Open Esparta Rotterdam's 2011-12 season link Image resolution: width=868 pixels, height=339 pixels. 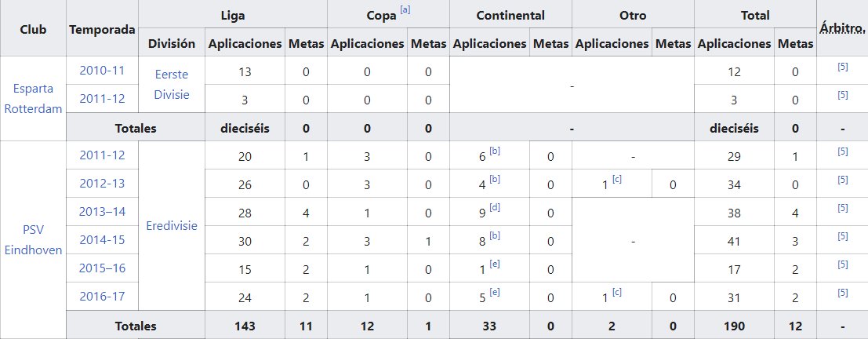tap(102, 99)
